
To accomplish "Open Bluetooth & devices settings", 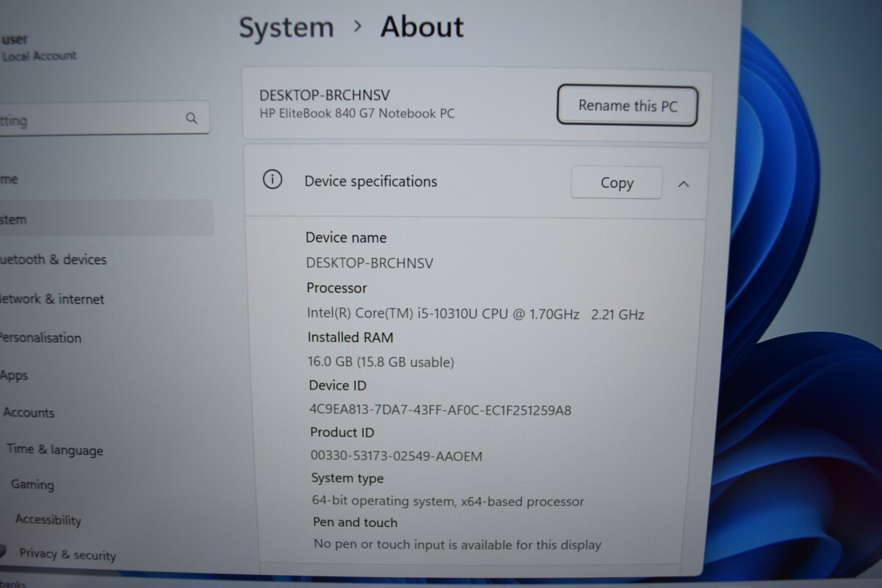I will (53, 259).
